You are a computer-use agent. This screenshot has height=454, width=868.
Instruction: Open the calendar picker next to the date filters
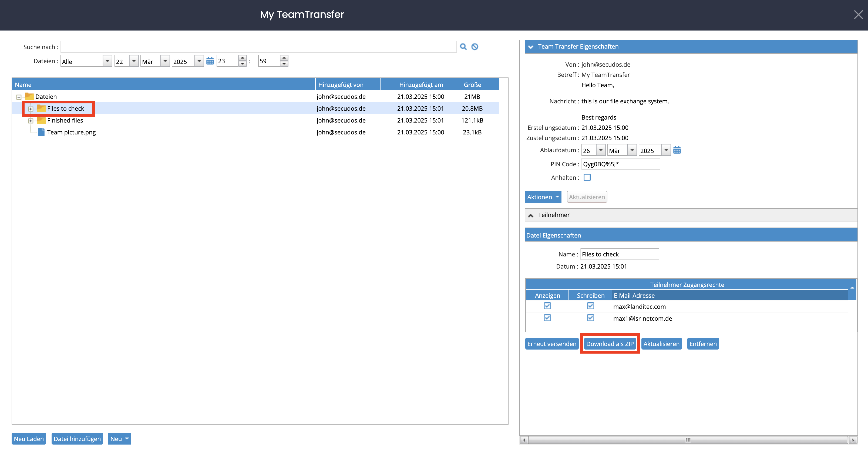coord(210,61)
